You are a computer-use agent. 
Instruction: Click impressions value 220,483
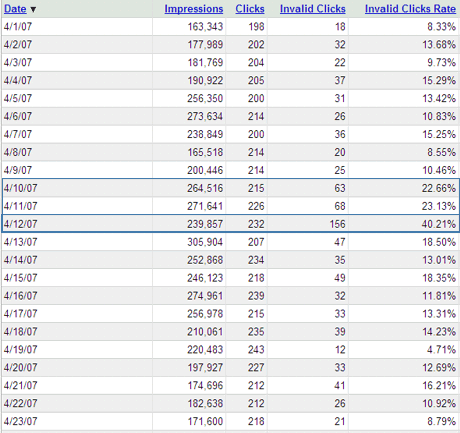[x=205, y=350]
